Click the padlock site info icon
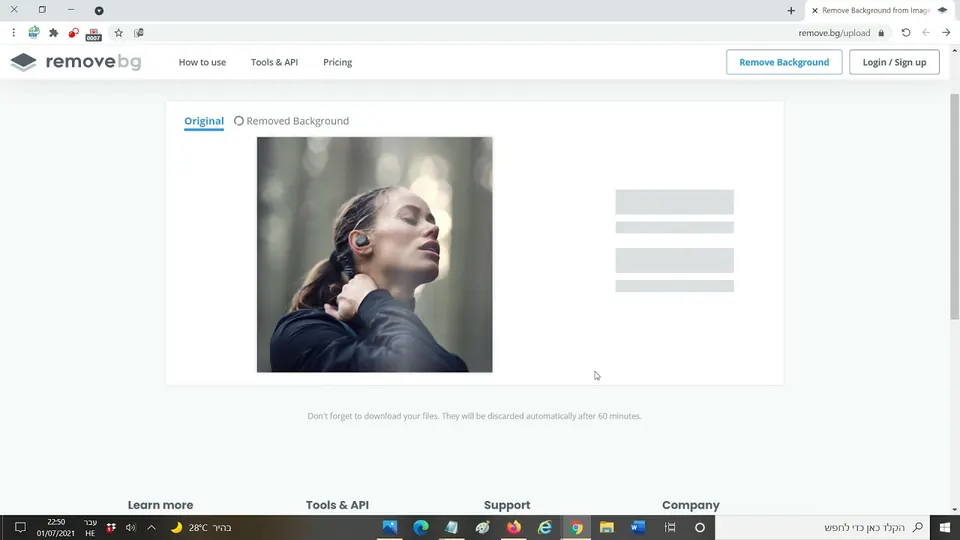Image resolution: width=960 pixels, height=540 pixels. pos(881,33)
